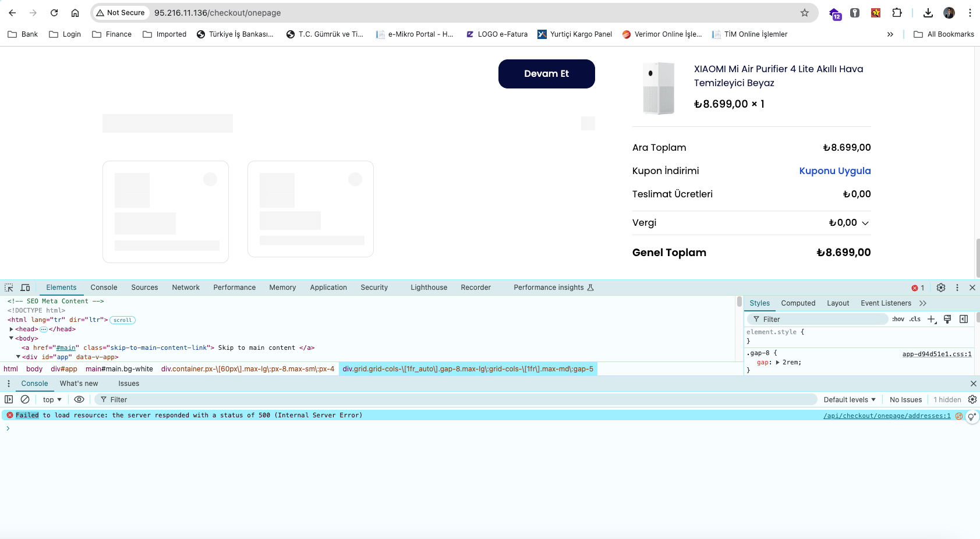
Task: Click the user profile avatar
Action: pos(949,13)
